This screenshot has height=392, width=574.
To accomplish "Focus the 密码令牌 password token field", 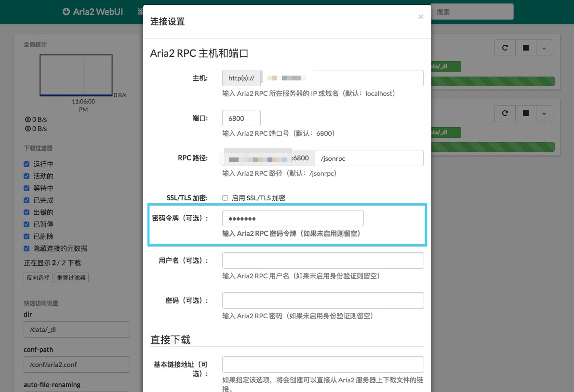I will click(x=293, y=218).
